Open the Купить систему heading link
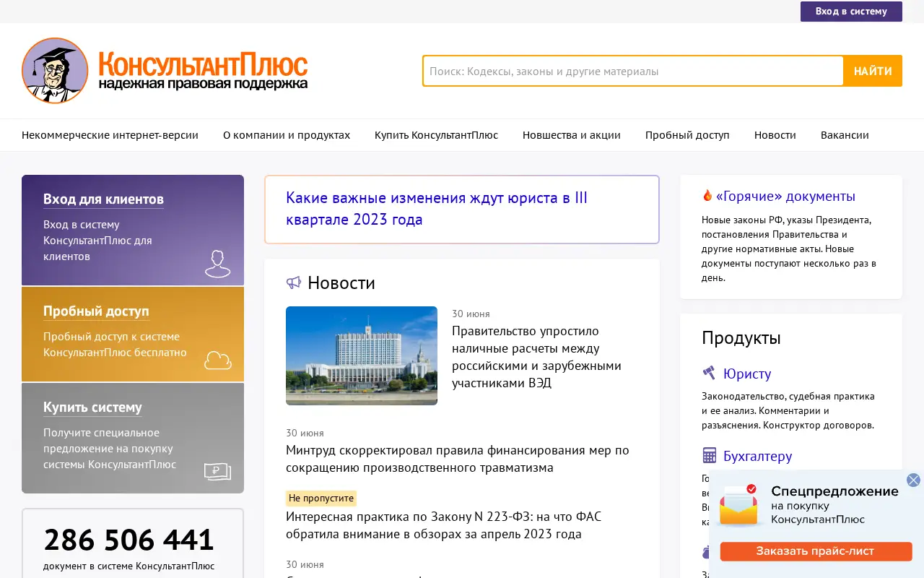 92,407
